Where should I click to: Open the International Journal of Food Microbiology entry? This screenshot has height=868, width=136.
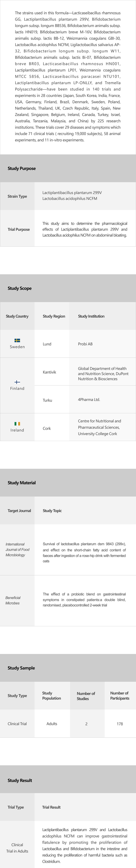[17, 549]
